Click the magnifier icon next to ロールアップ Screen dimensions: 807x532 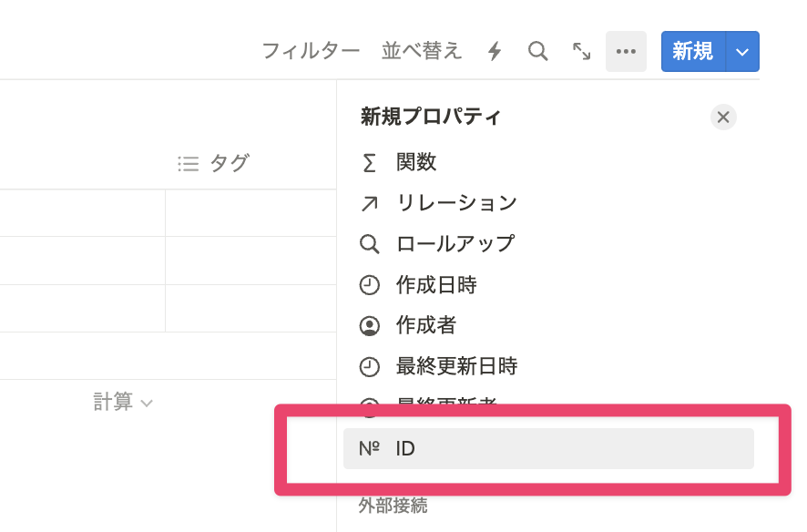pos(369,244)
